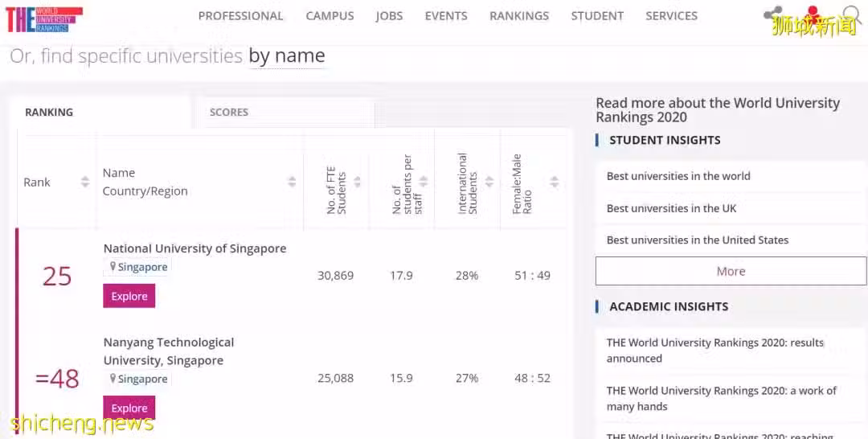Open the RANKINGS menu

click(x=519, y=16)
